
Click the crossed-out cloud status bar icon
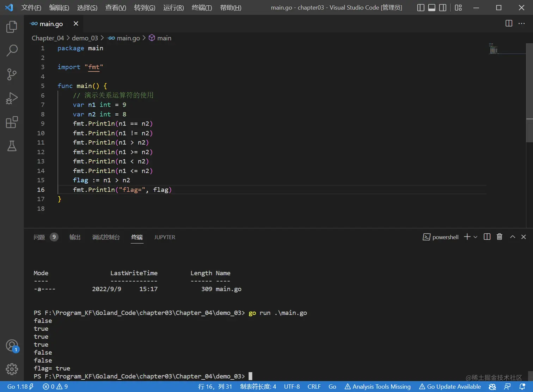tap(492, 387)
